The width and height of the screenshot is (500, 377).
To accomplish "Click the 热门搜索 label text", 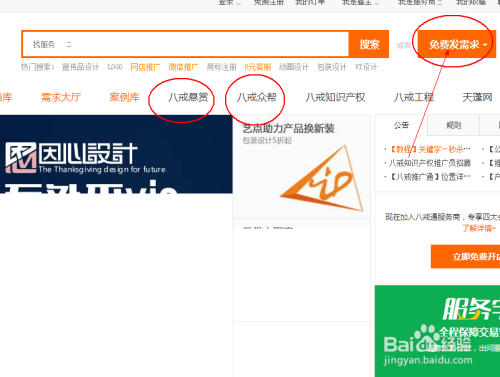I will pyautogui.click(x=37, y=67).
